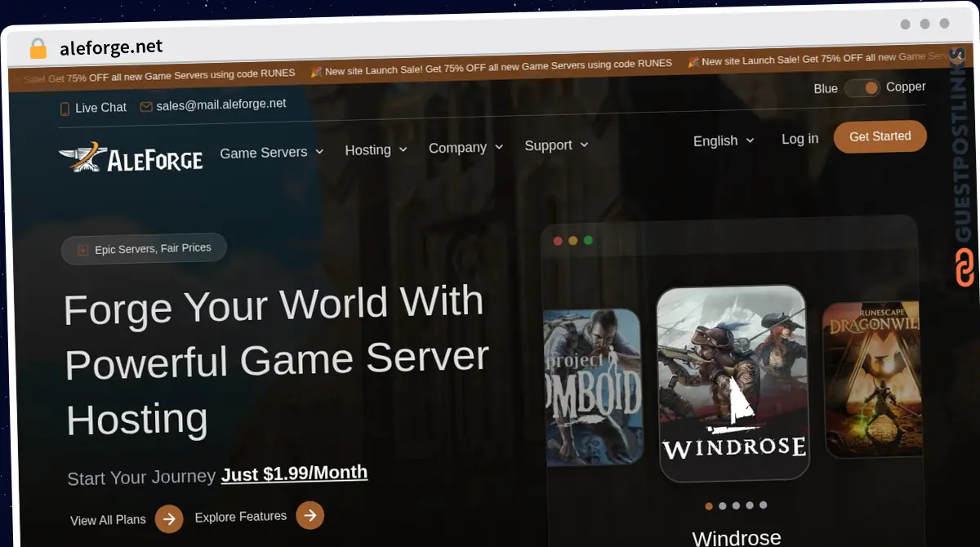Open Live Chat via the phone icon
Image resolution: width=980 pixels, height=547 pixels.
(65, 109)
